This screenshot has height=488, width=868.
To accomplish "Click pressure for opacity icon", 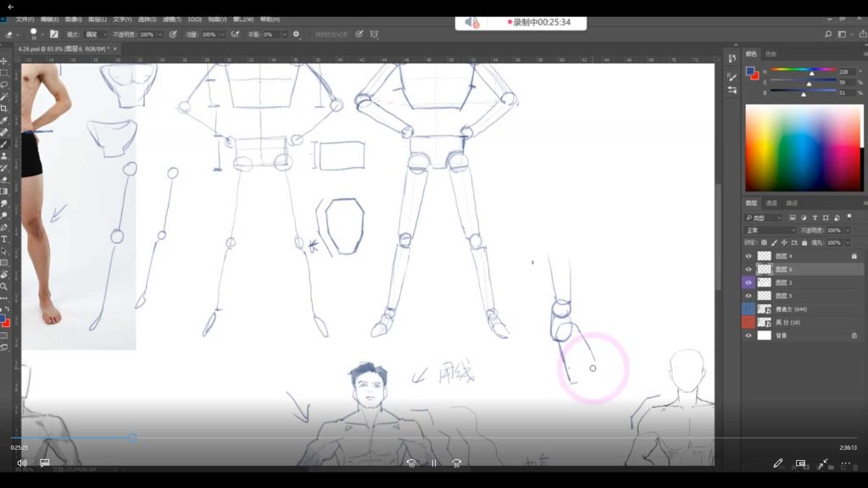I will coord(173,34).
